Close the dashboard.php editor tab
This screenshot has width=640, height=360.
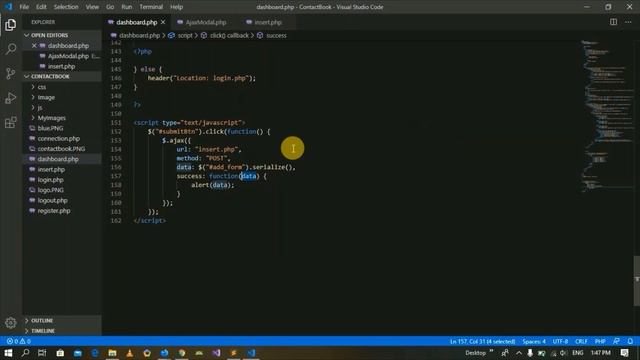pyautogui.click(x=163, y=22)
